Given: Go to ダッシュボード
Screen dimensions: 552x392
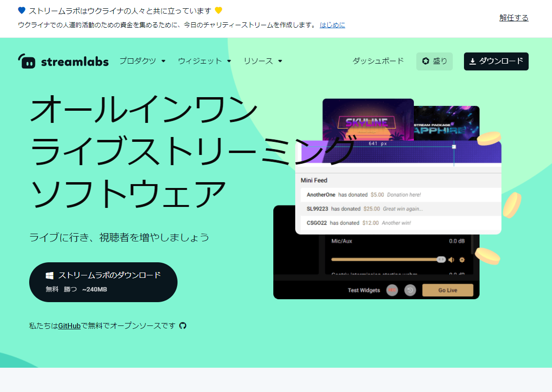Looking at the screenshot, I should (x=378, y=61).
